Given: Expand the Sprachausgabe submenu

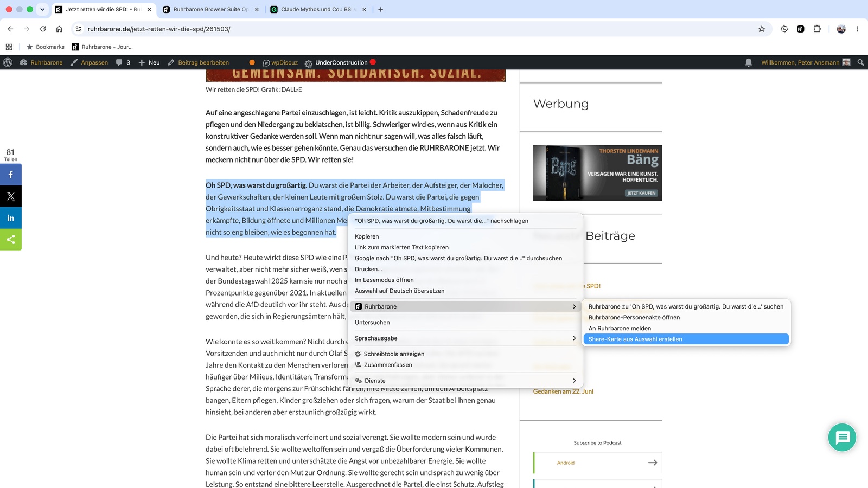Looking at the screenshot, I should click(x=465, y=338).
